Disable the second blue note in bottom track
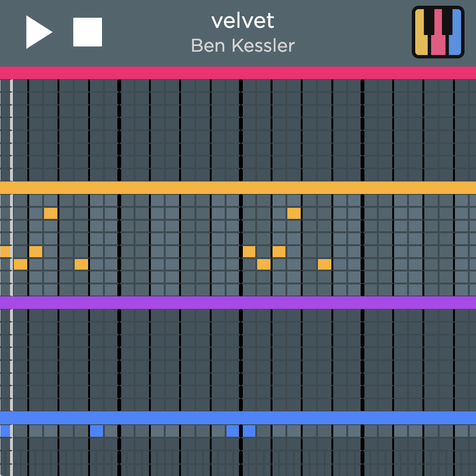The width and height of the screenshot is (476, 476). (x=96, y=431)
